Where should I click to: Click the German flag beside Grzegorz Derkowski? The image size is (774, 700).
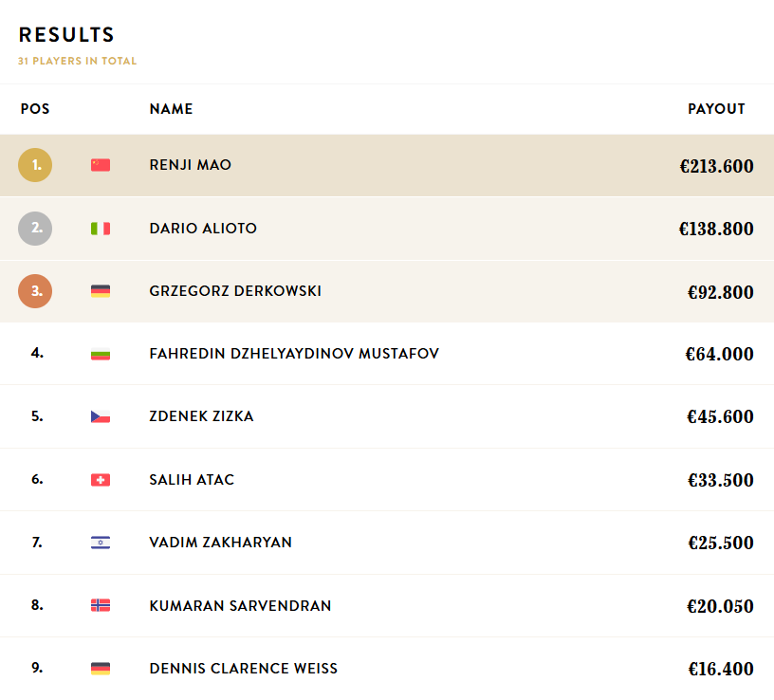pos(101,291)
